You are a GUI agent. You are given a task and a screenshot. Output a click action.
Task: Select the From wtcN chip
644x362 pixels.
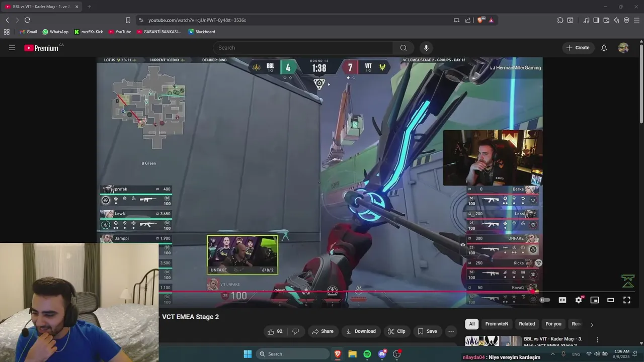[497, 324]
